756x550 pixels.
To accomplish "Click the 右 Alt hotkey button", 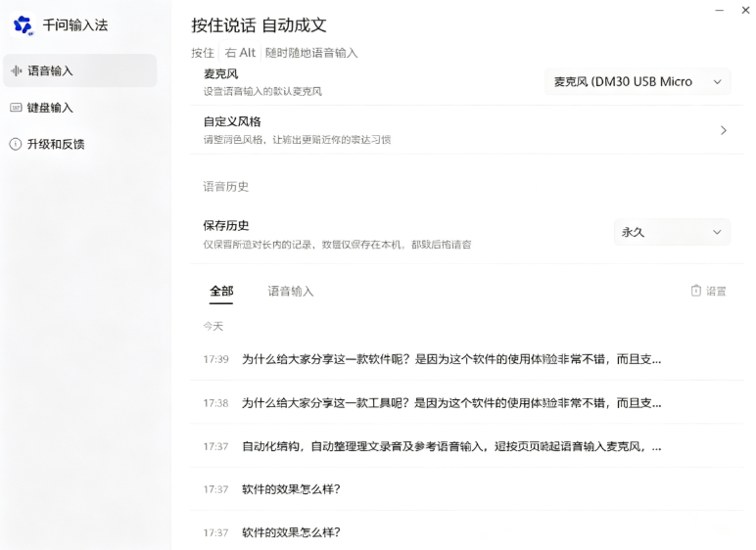I will pyautogui.click(x=240, y=53).
